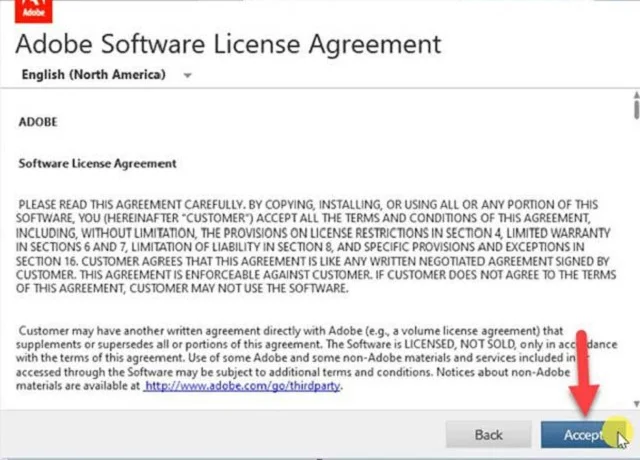Click the bold Software License Agreement heading
The image size is (640, 460).
pos(98,163)
